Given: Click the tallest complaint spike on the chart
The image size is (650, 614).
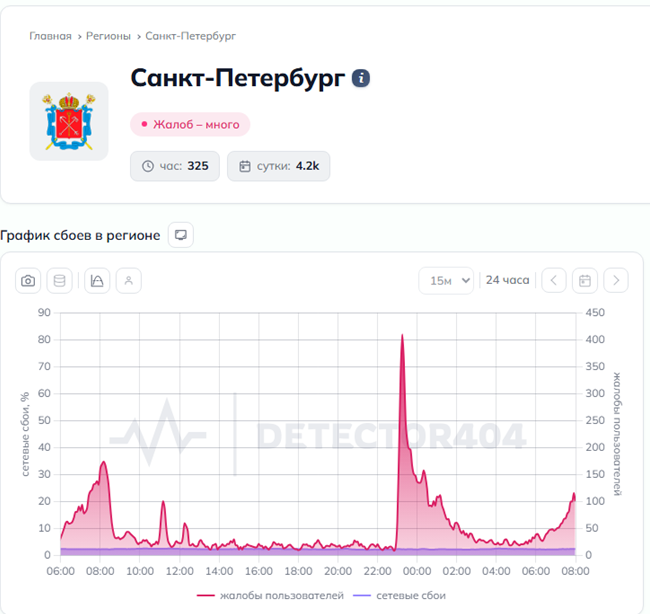Looking at the screenshot, I should 402,336.
